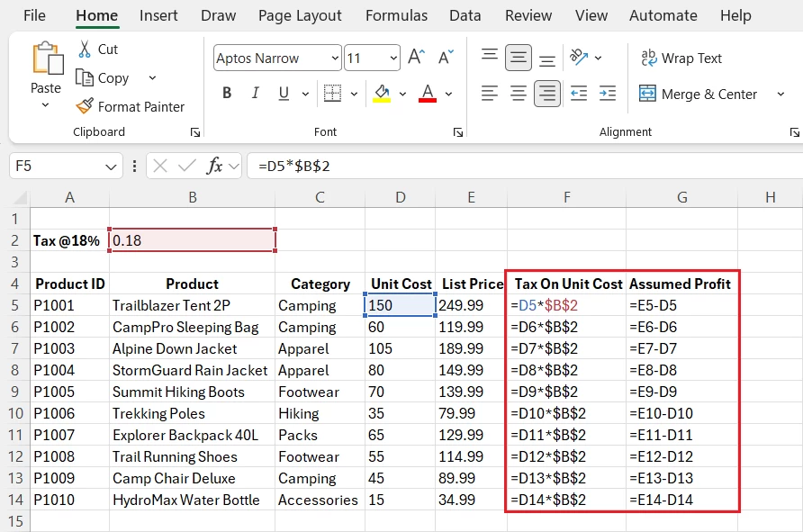
Task: Expand the Name Box dropdown
Action: tap(111, 167)
